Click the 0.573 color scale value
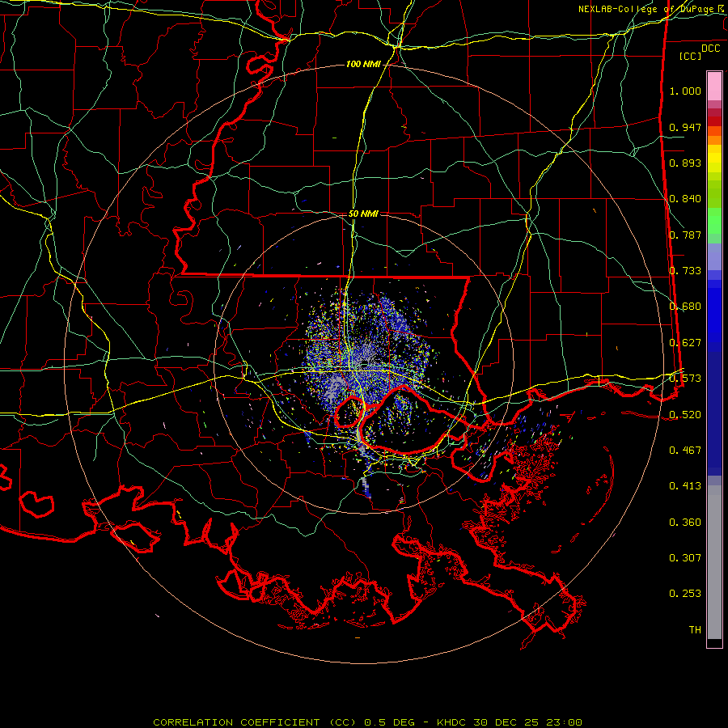Viewport: 728px width, 728px height. [x=685, y=379]
